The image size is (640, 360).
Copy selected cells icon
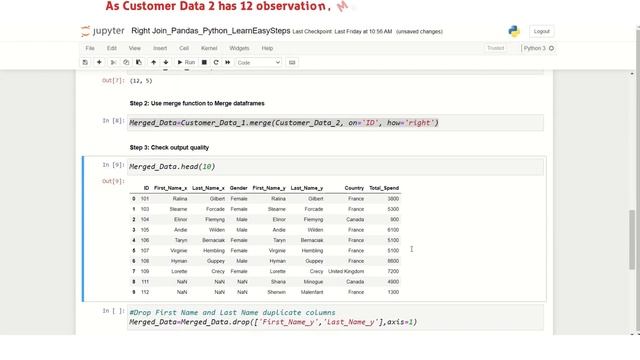[126, 62]
